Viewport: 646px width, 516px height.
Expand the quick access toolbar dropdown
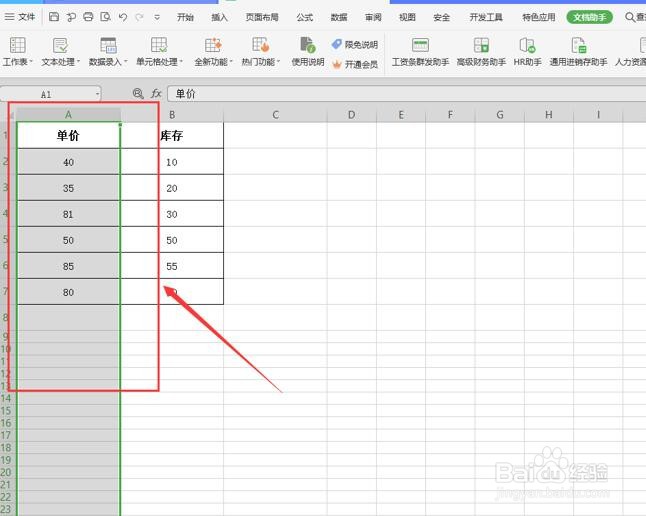click(157, 17)
